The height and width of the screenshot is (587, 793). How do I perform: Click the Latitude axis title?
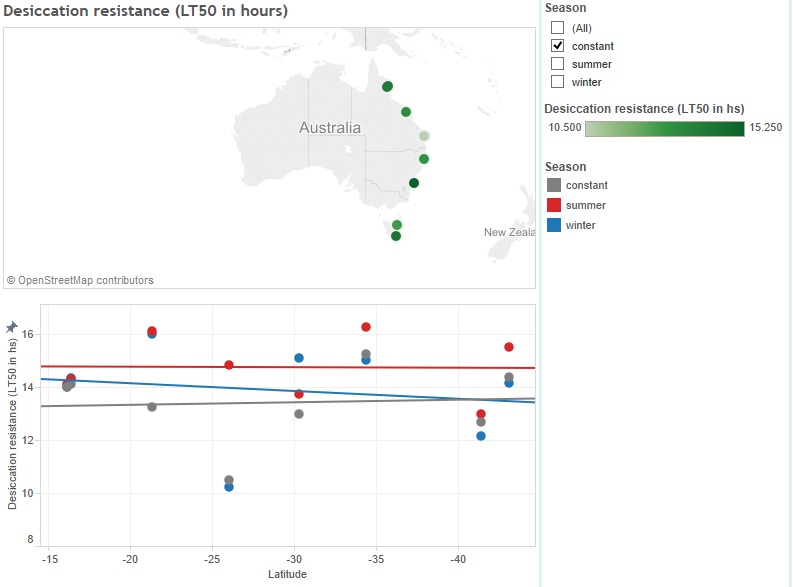(287, 574)
